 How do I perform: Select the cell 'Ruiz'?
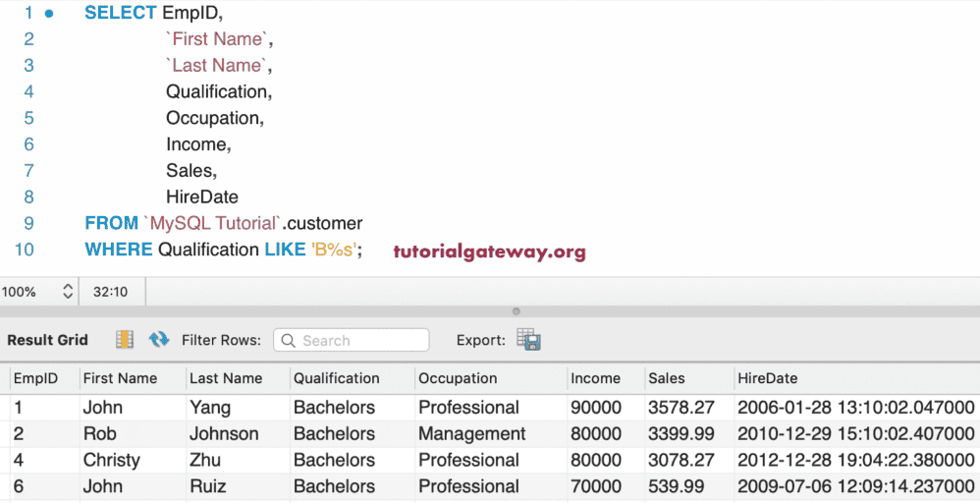click(207, 486)
